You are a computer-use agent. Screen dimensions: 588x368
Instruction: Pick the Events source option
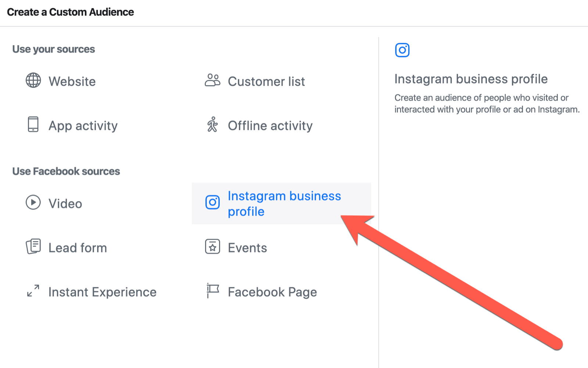click(x=247, y=247)
